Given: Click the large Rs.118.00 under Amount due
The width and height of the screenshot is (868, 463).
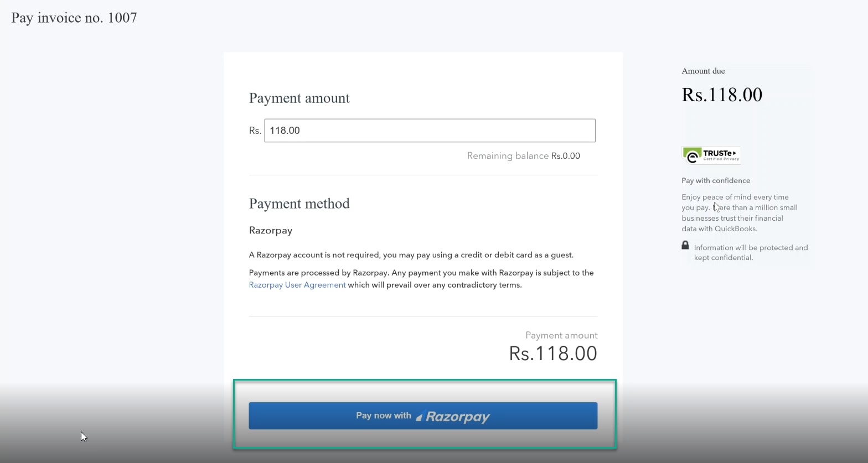Looking at the screenshot, I should pyautogui.click(x=722, y=95).
